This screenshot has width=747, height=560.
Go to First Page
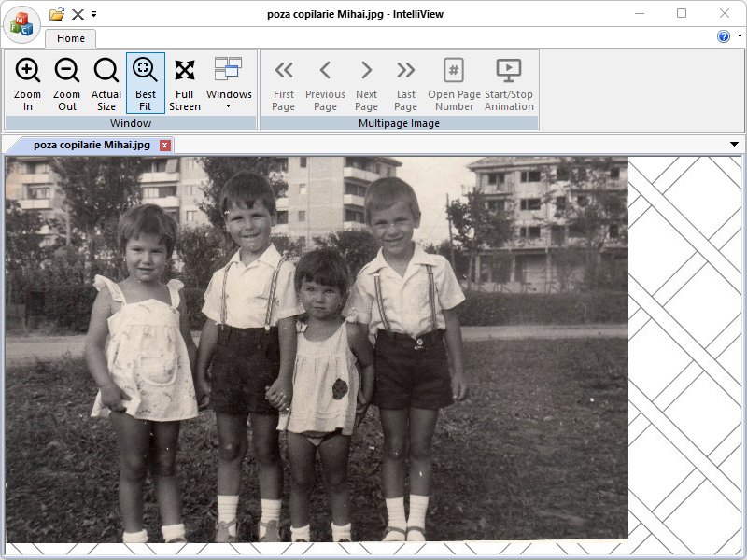[284, 82]
